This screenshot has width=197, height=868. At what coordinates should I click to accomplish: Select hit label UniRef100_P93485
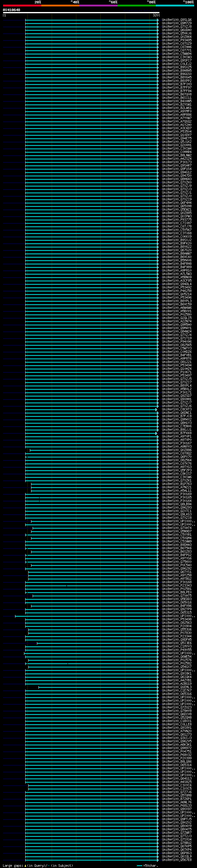pos(177,40)
